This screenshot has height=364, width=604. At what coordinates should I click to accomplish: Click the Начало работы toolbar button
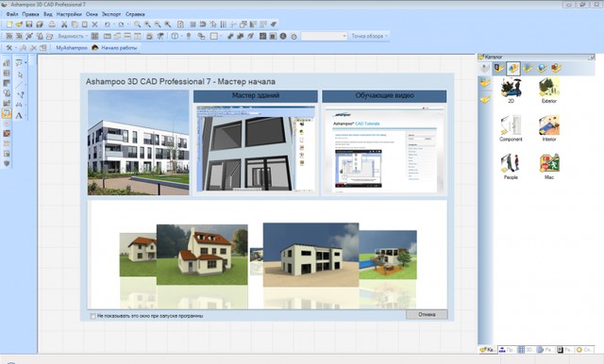[x=115, y=48]
